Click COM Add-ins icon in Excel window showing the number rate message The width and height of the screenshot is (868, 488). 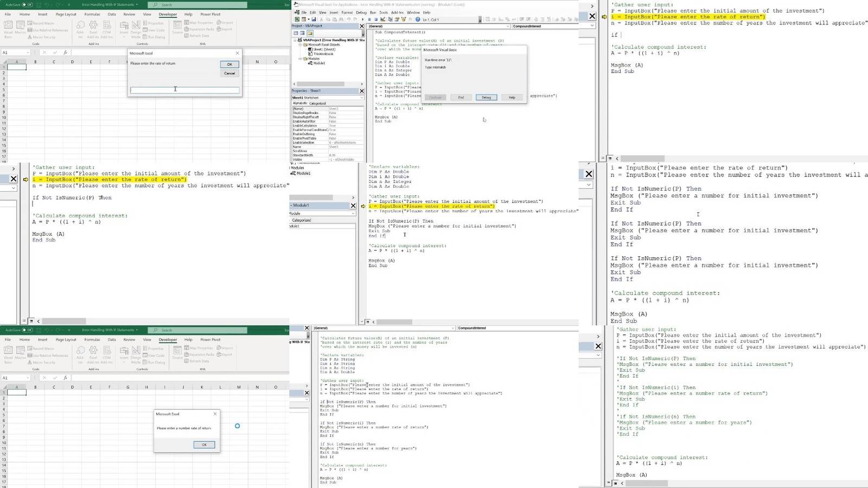(x=106, y=353)
